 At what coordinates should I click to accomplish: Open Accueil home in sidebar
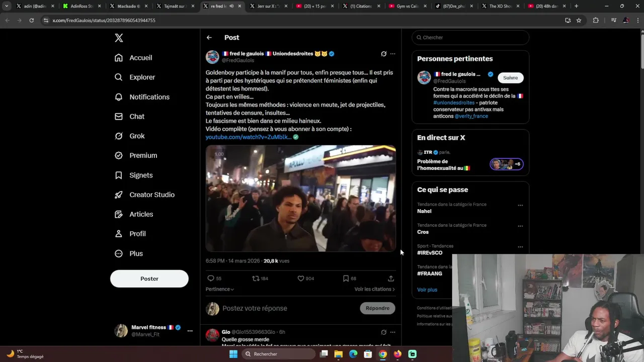coord(133,58)
